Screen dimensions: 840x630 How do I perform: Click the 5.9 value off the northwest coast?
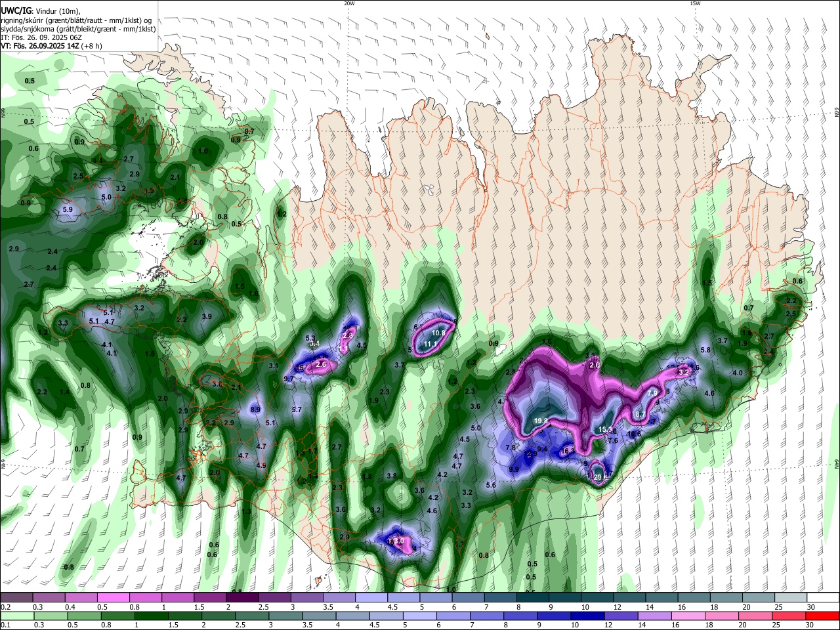68,209
